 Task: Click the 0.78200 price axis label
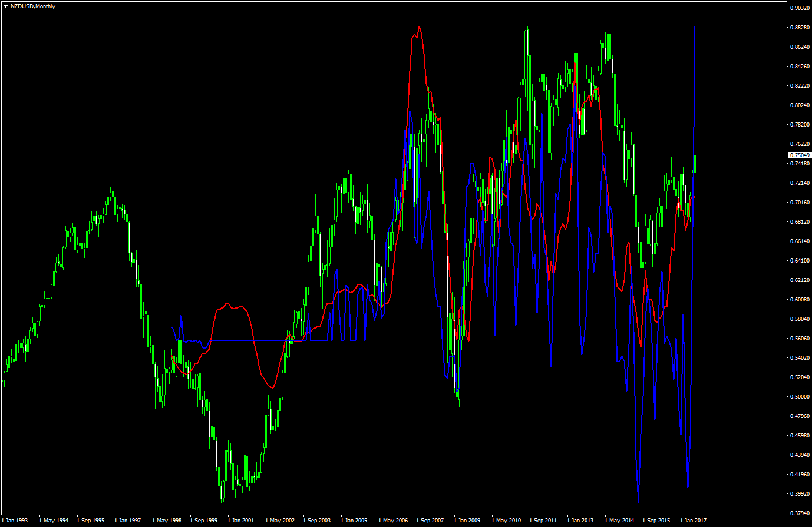point(800,125)
